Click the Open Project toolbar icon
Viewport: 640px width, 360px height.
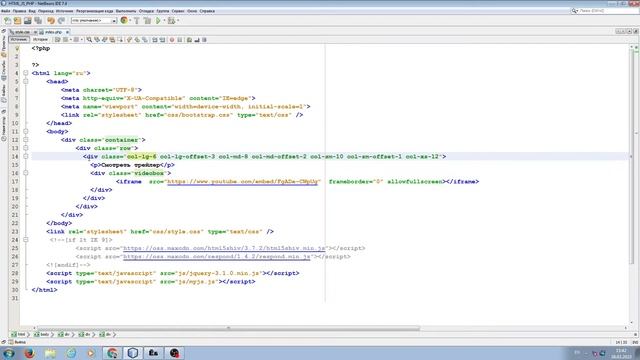(27, 20)
